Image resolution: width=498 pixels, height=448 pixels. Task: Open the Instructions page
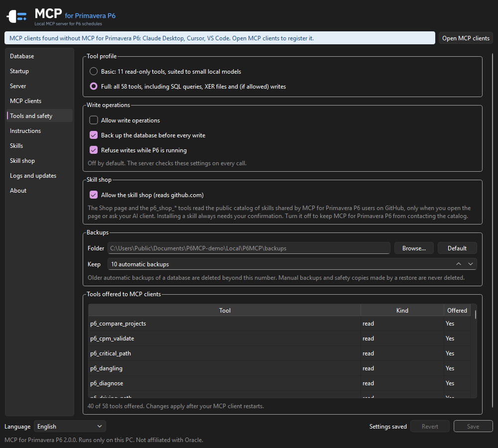39,131
